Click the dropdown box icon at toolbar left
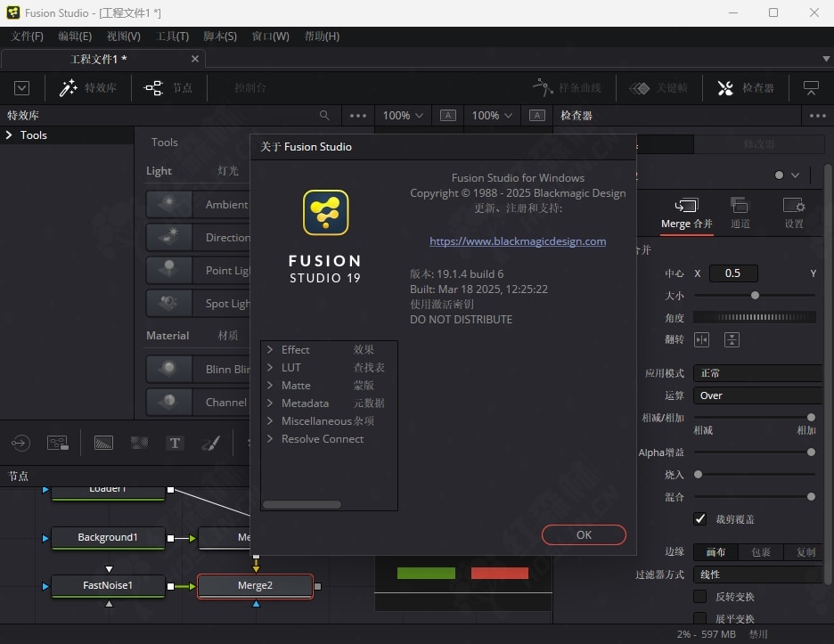This screenshot has width=834, height=644. click(x=21, y=88)
